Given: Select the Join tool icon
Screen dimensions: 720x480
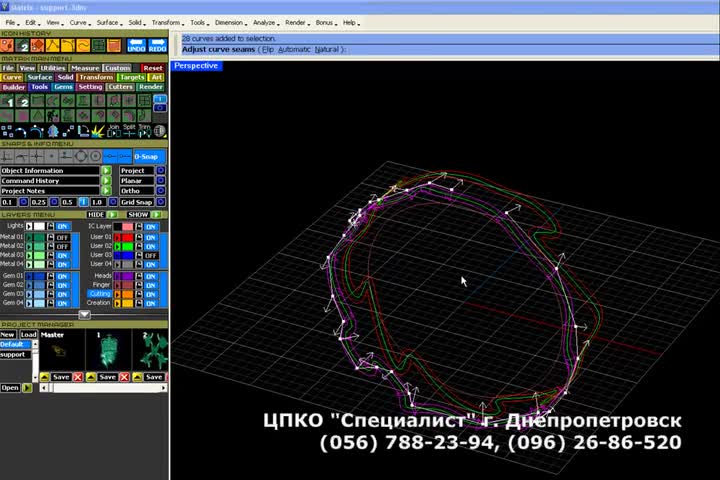Looking at the screenshot, I should pos(113,131).
